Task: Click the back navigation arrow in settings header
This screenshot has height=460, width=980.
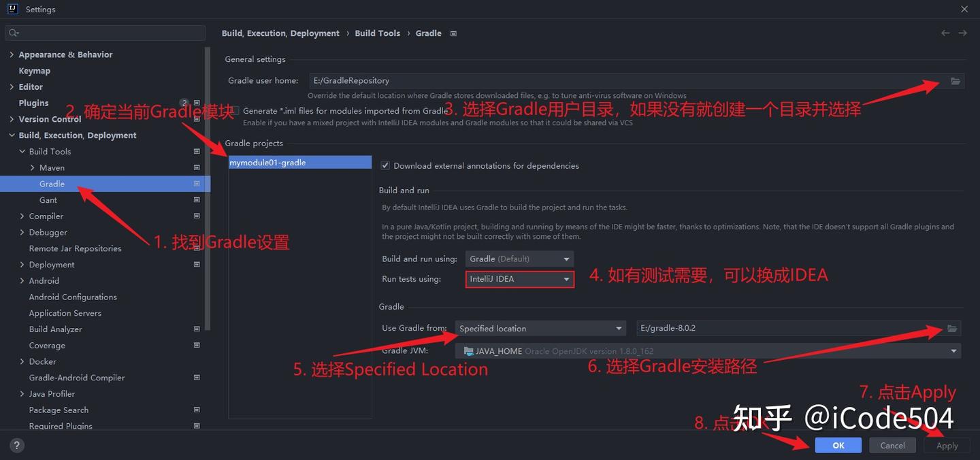Action: [x=945, y=33]
